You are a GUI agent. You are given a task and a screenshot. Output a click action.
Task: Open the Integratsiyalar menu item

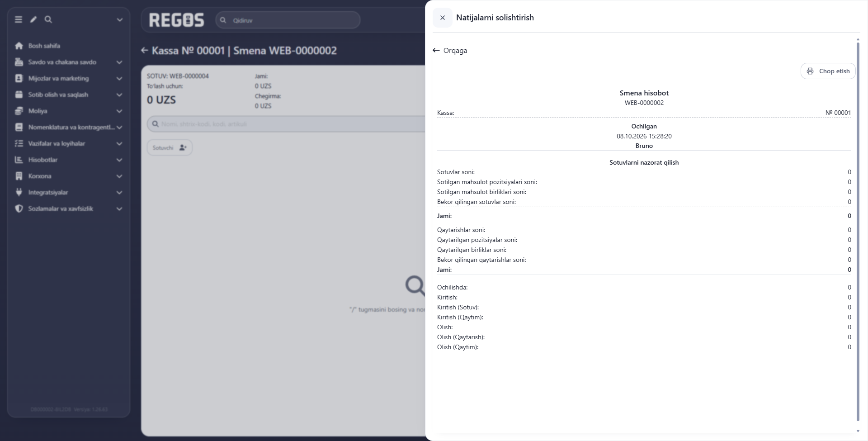tap(69, 192)
